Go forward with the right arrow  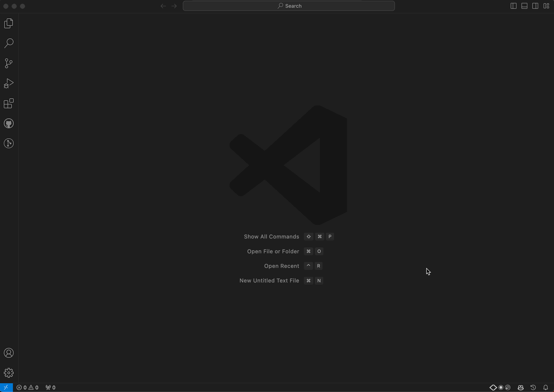pos(174,6)
